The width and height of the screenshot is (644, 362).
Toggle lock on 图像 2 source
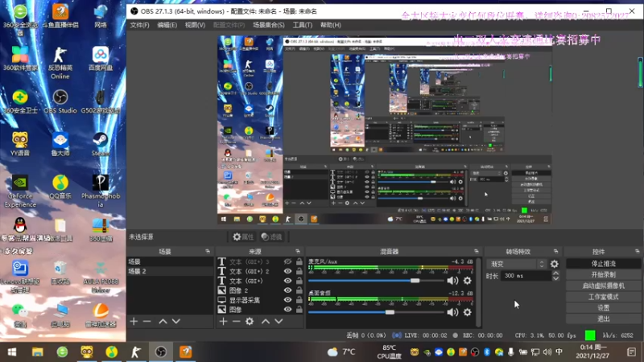click(299, 290)
